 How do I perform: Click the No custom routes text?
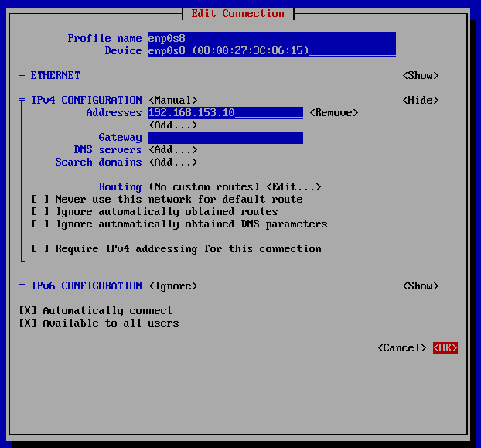tap(204, 187)
